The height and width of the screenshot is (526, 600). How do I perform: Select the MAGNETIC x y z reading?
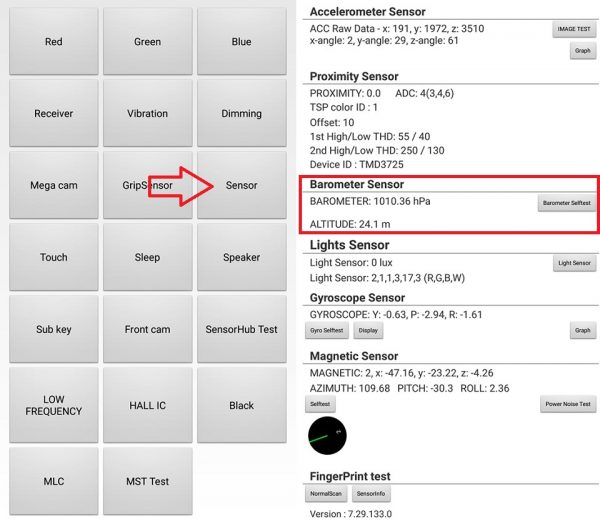[x=401, y=373]
